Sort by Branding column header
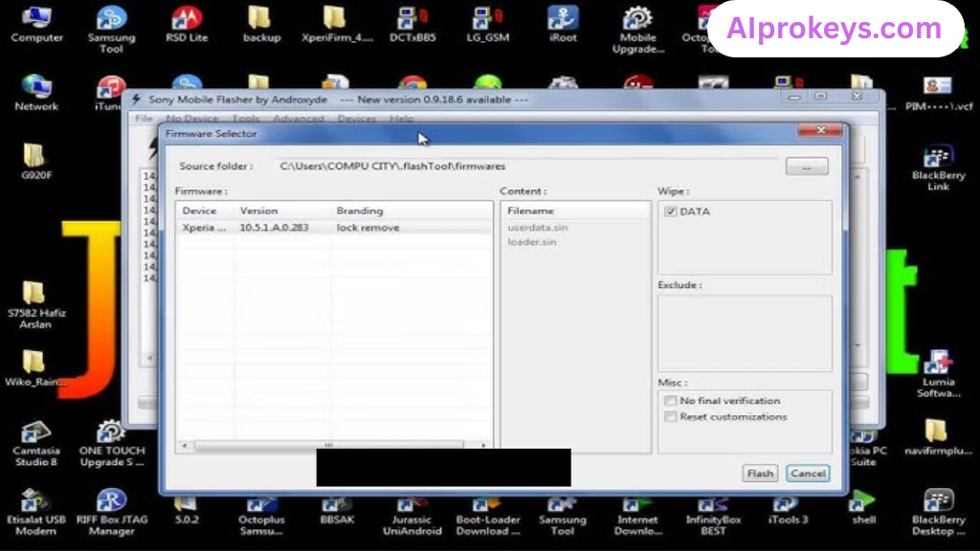 [x=412, y=211]
